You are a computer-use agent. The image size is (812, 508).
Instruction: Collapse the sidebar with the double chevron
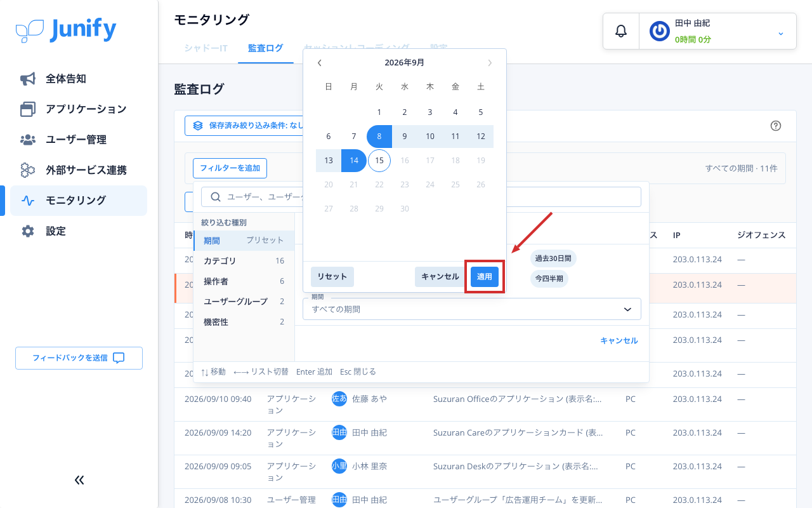[79, 480]
